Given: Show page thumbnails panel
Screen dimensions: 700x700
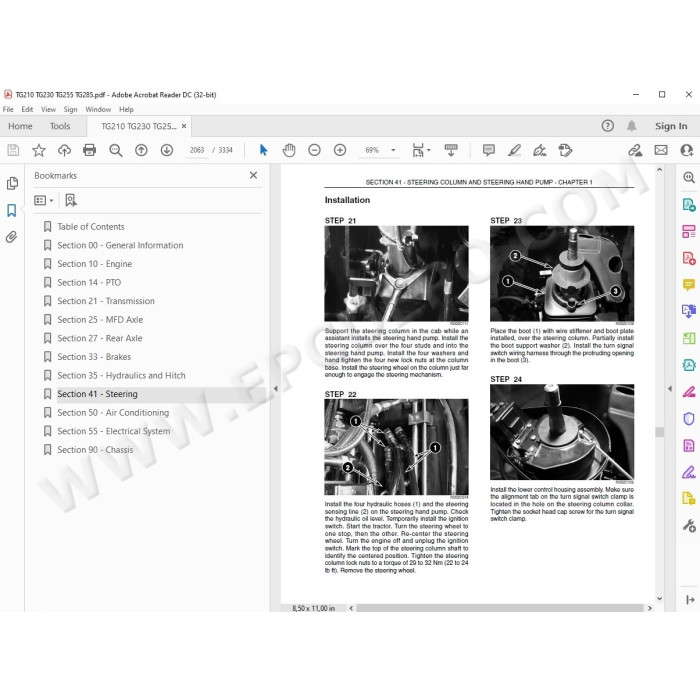Looking at the screenshot, I should (x=12, y=183).
